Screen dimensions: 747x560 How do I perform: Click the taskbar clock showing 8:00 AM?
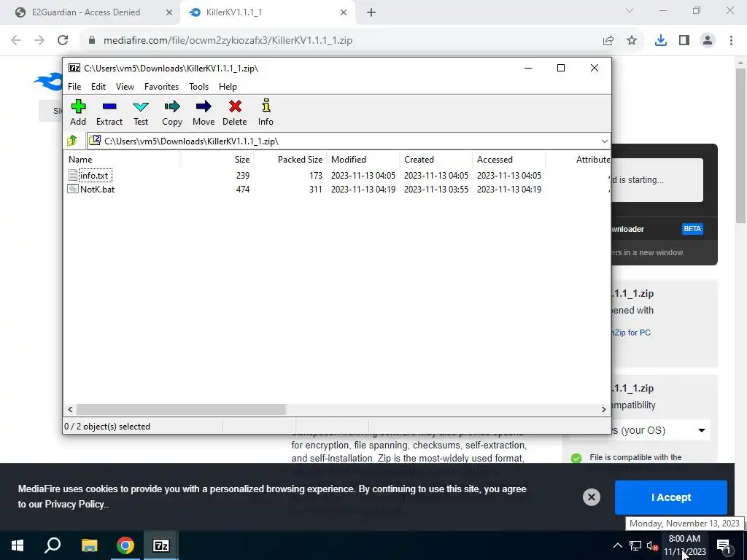click(x=684, y=545)
